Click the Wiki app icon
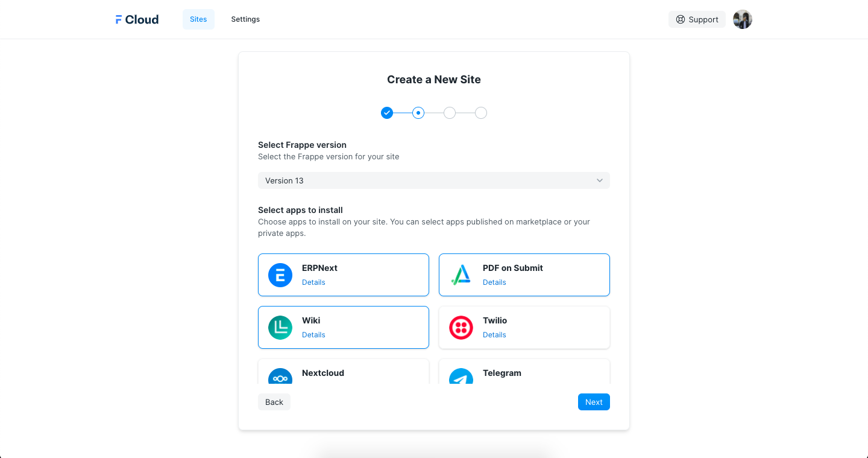868x458 pixels. tap(280, 328)
